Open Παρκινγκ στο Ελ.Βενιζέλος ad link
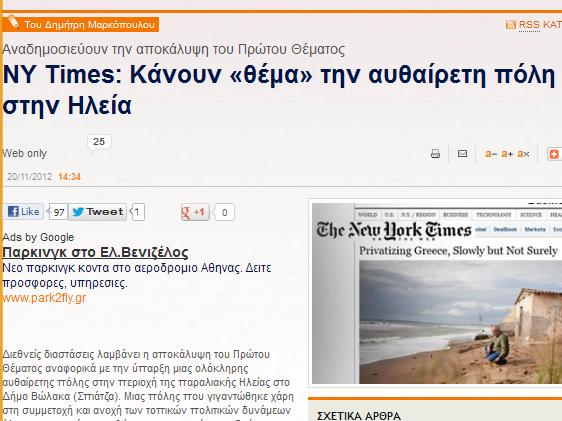 (95, 252)
